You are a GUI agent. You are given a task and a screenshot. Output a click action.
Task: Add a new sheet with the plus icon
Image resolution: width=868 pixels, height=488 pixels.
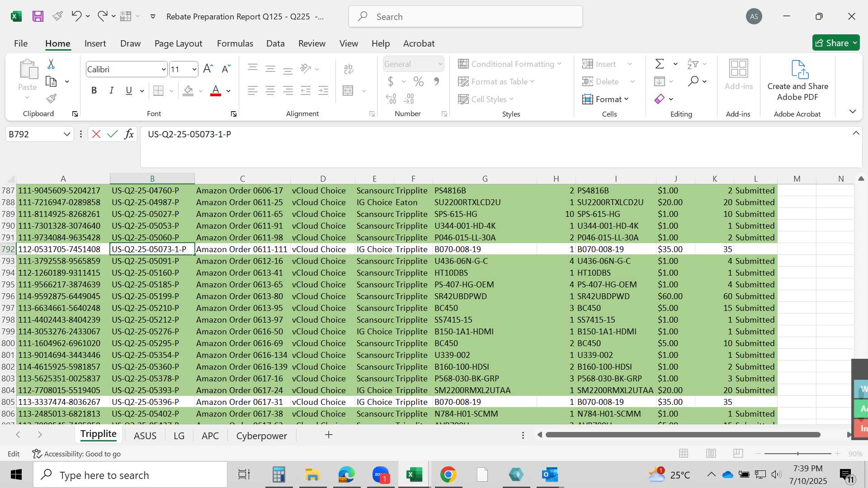pos(329,435)
